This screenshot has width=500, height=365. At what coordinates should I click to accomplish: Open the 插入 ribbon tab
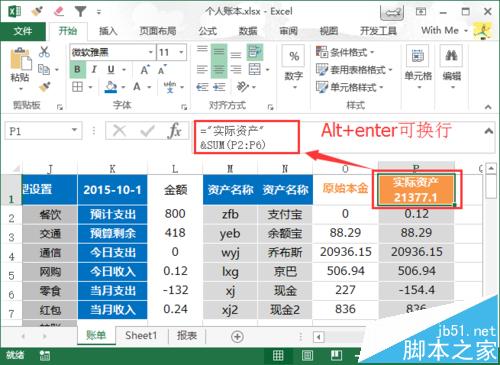click(x=108, y=31)
